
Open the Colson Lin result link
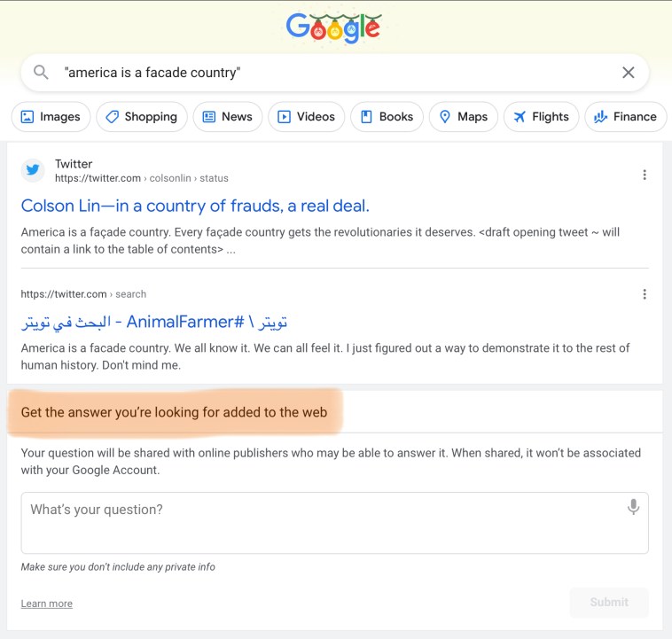195,206
